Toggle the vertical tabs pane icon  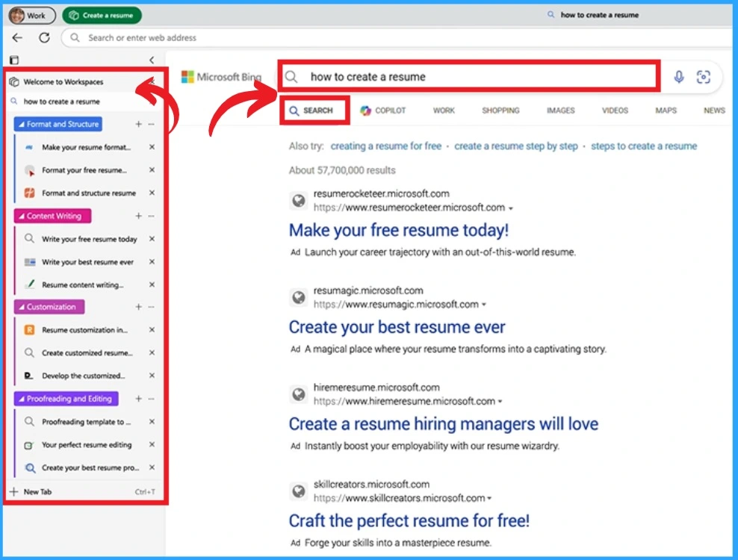[14, 60]
